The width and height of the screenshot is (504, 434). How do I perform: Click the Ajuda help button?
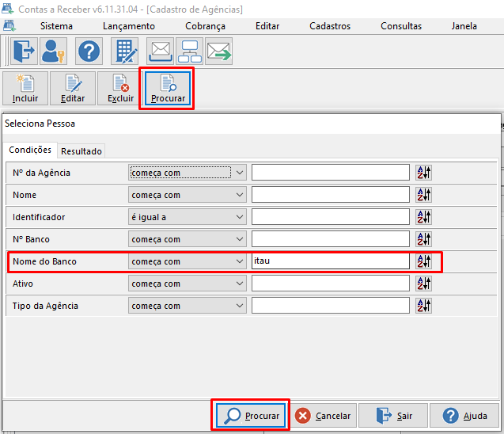pyautogui.click(x=464, y=416)
